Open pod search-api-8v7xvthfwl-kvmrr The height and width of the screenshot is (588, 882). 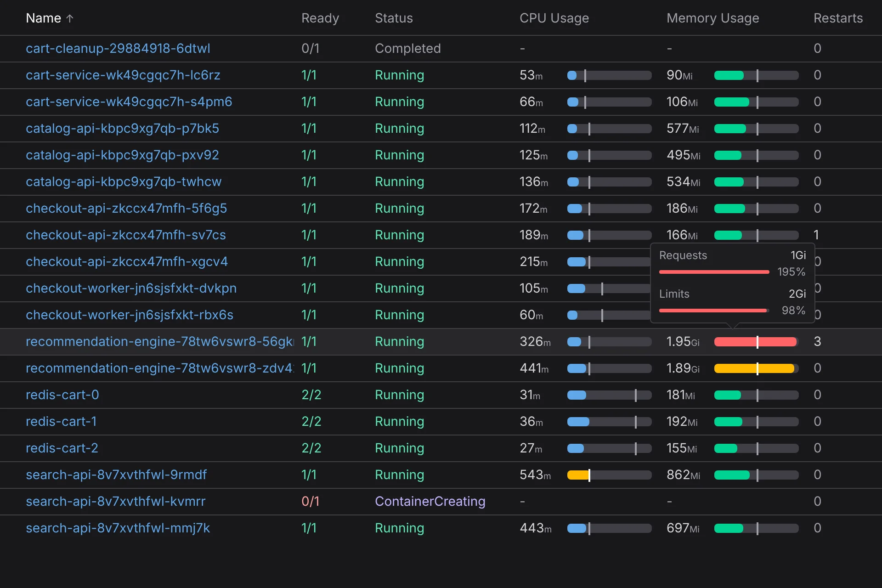point(116,501)
